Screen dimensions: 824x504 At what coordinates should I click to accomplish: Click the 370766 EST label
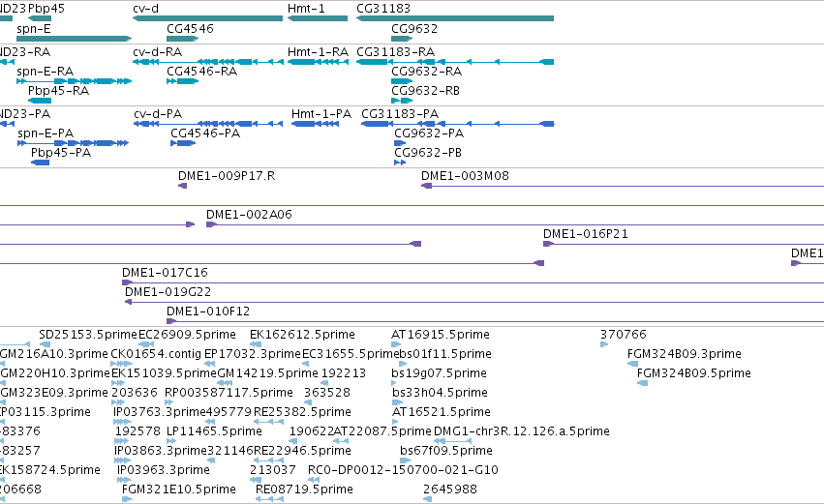pos(624,335)
